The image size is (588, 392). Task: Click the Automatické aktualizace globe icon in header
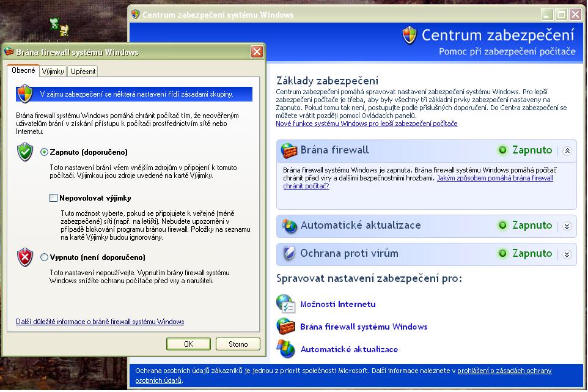(289, 226)
